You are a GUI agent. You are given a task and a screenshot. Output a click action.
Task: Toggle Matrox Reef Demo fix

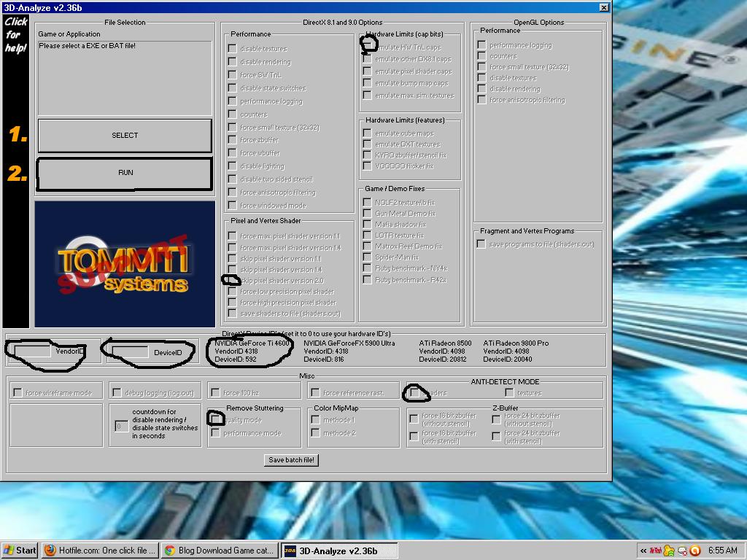368,246
